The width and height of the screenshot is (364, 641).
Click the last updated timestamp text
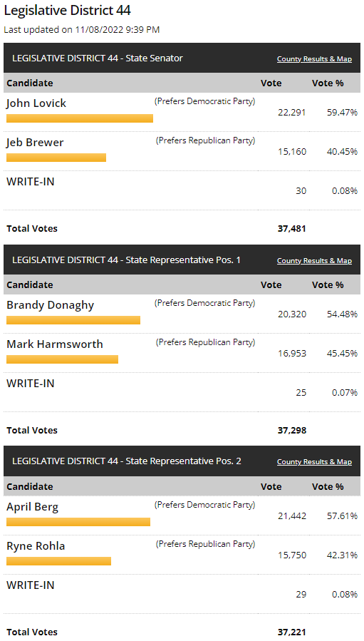coord(82,29)
